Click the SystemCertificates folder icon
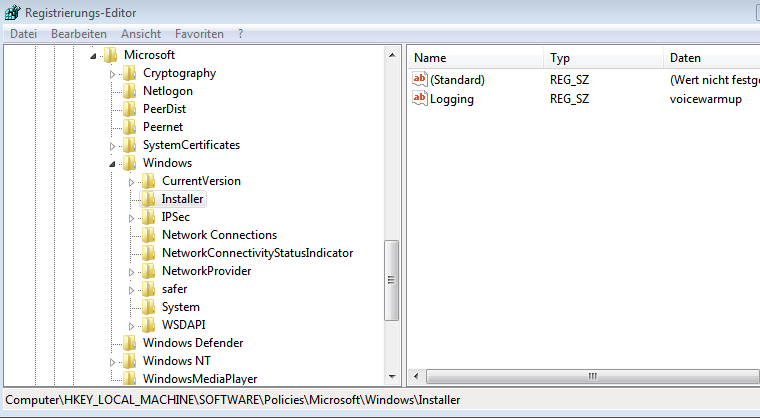This screenshot has width=760, height=419. 129,145
